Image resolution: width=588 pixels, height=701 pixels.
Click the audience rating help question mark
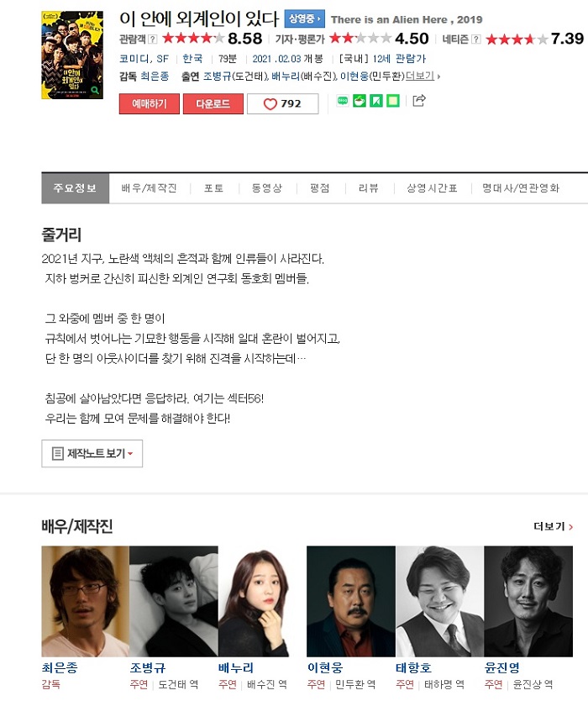[152, 40]
